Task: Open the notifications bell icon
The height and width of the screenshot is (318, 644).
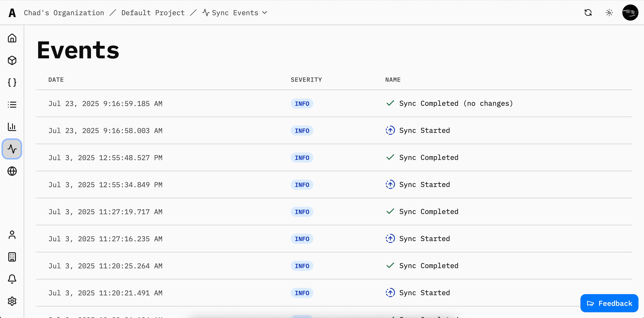Action: [x=12, y=279]
